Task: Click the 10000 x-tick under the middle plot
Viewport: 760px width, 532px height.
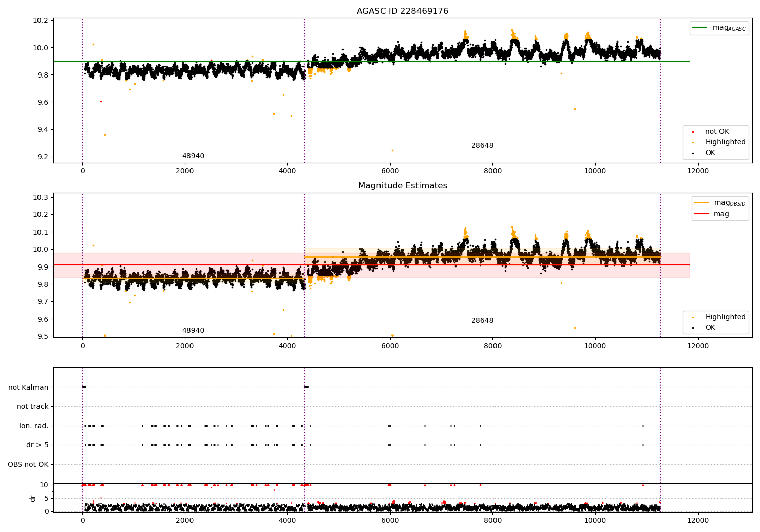Action: [595, 346]
